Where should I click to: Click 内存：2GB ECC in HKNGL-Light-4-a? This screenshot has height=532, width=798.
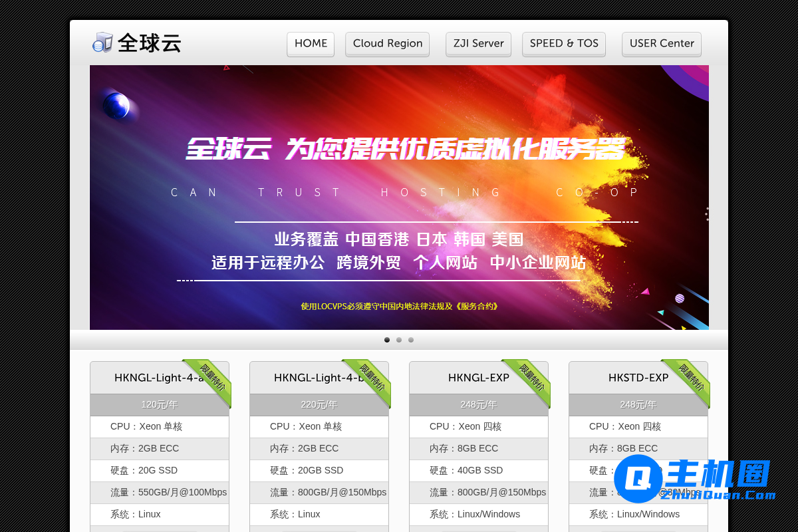[x=160, y=448]
